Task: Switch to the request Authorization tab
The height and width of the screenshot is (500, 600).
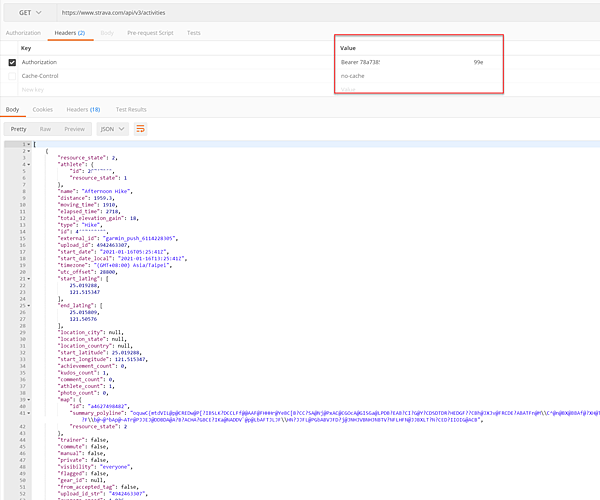Action: pos(23,33)
